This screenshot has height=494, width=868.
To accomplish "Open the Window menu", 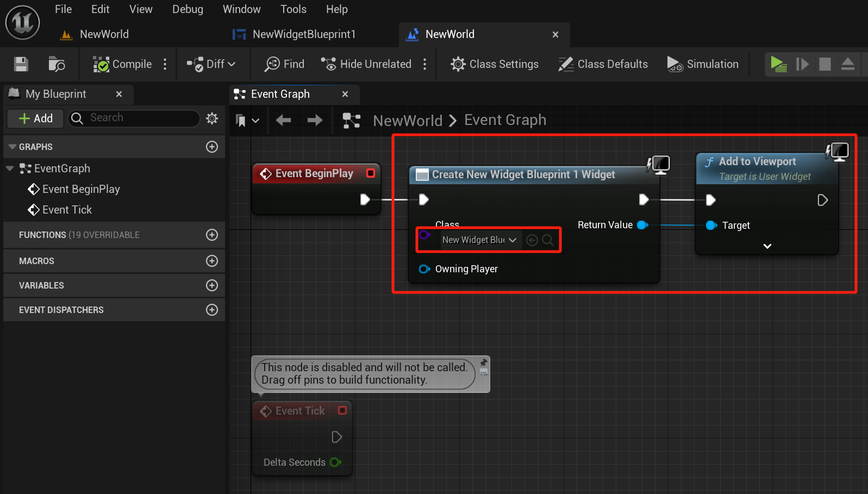I will coord(242,9).
